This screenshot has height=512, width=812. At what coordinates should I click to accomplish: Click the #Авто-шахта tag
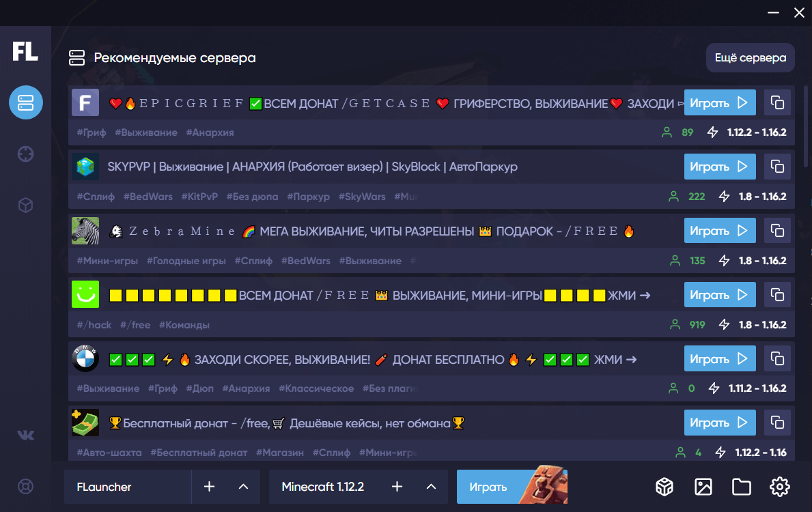[109, 453]
